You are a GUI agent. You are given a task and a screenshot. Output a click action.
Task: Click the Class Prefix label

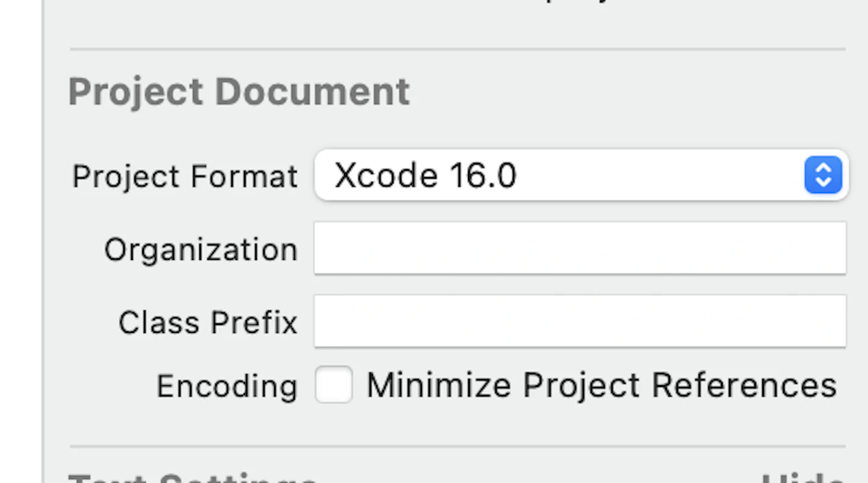coord(207,323)
